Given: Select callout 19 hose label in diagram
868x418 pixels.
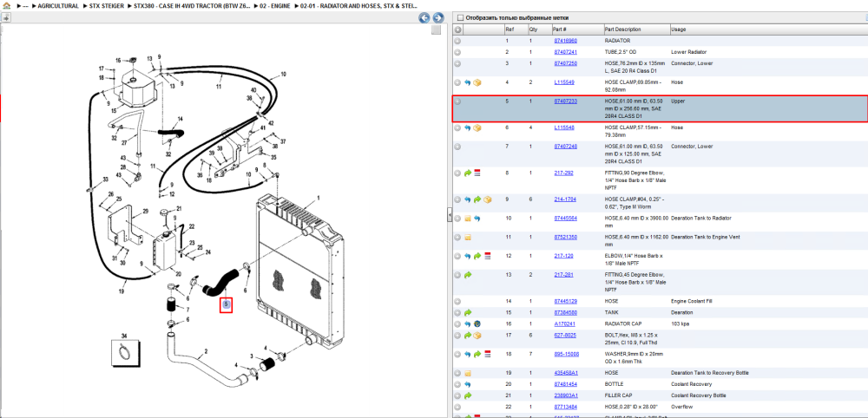Looking at the screenshot, I should tap(121, 291).
